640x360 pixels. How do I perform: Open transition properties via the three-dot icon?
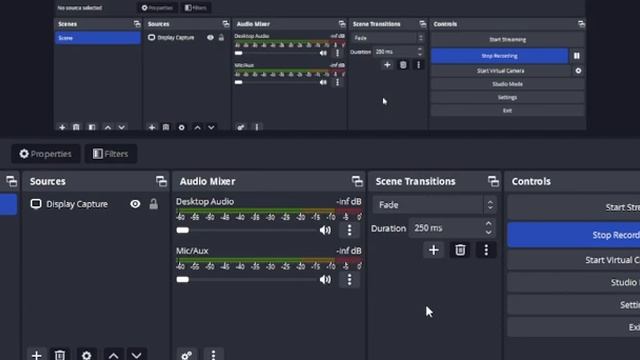(486, 250)
